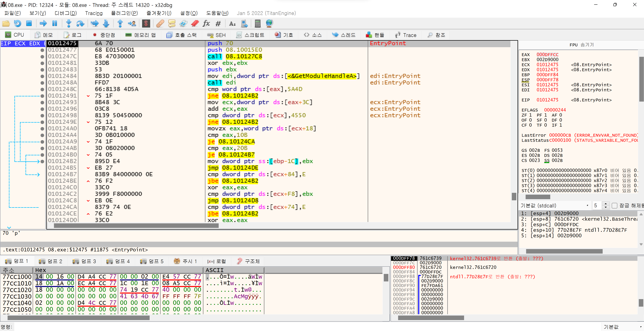The width and height of the screenshot is (644, 331).
Task: Open string references Az icon
Action: (x=232, y=24)
